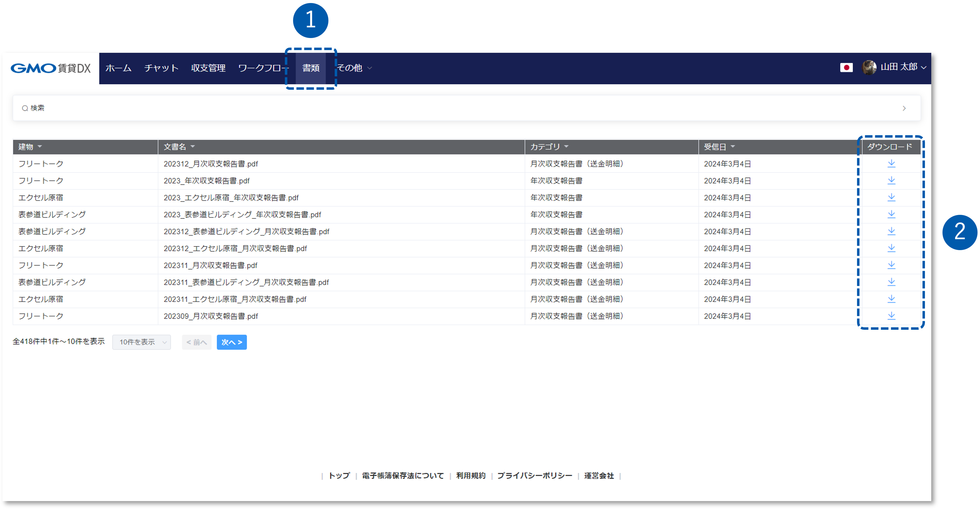This screenshot has width=980, height=509.
Task: Download 2023_エクセル原宿_年次収支報告書.pdf file
Action: (891, 197)
